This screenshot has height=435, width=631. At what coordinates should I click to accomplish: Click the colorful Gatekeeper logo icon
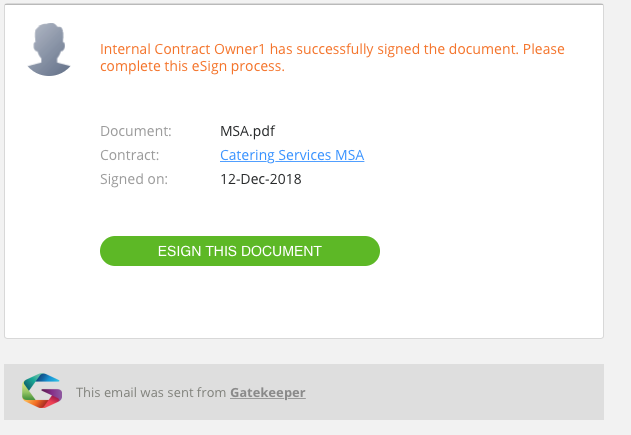pyautogui.click(x=42, y=391)
